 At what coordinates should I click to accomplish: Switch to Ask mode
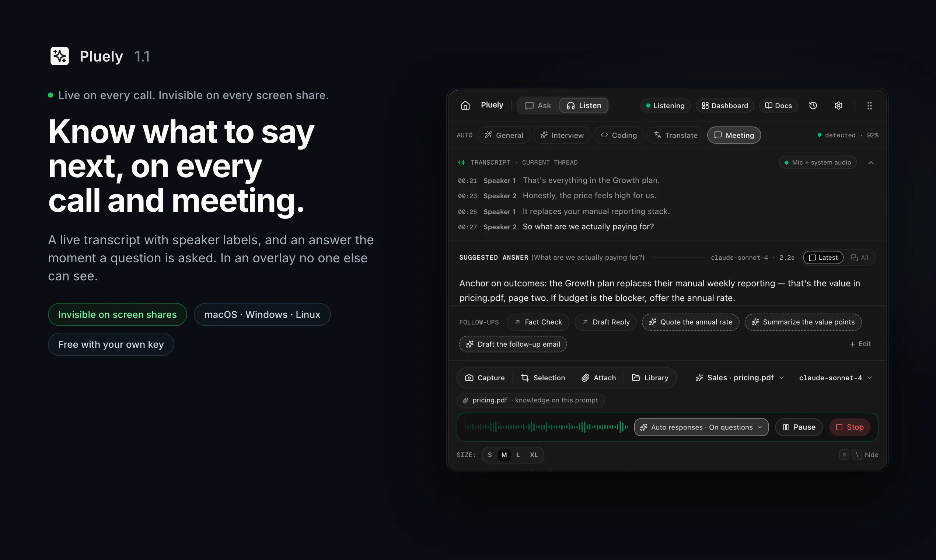[538, 106]
